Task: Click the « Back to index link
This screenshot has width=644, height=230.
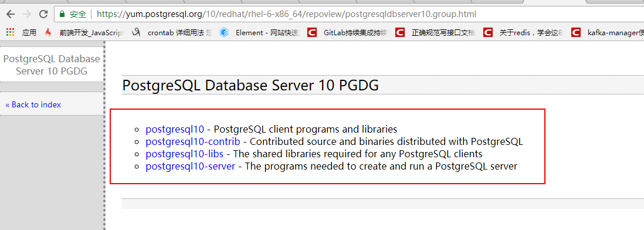Action: coord(33,104)
